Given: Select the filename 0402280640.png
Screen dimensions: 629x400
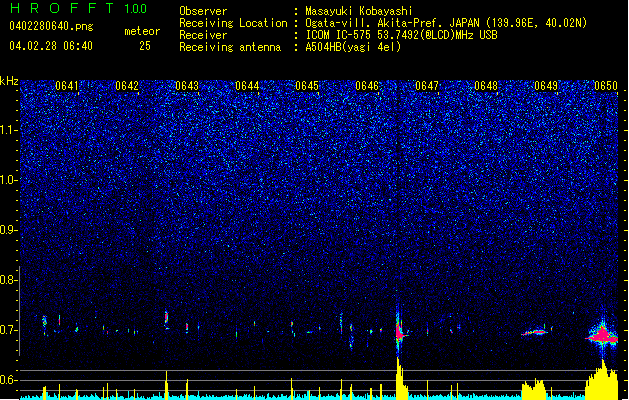Looking at the screenshot, I should coord(51,26).
